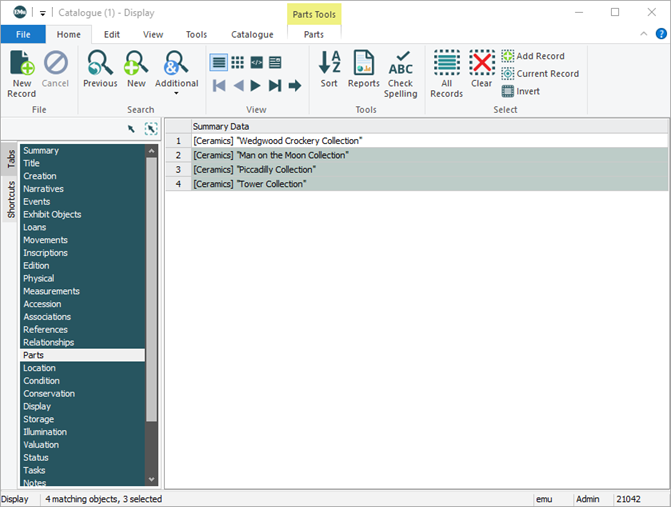The image size is (671, 507).
Task: Select All Records
Action: (446, 74)
